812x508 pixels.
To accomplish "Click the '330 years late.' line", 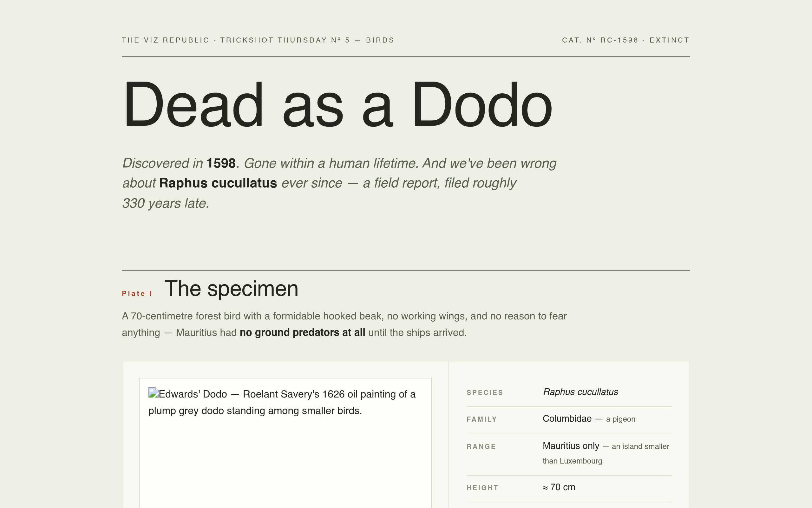I will [x=166, y=203].
